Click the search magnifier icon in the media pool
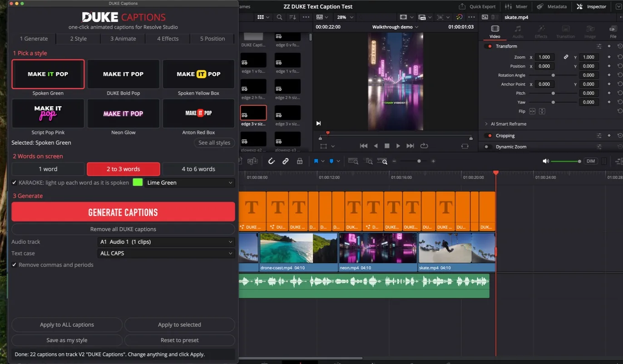 pos(279,17)
